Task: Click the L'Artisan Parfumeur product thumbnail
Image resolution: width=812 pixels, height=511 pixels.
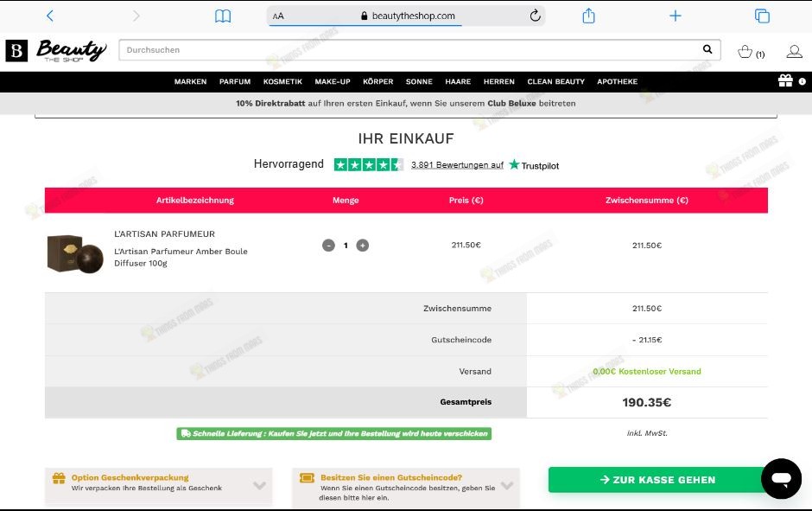Action: (74, 252)
